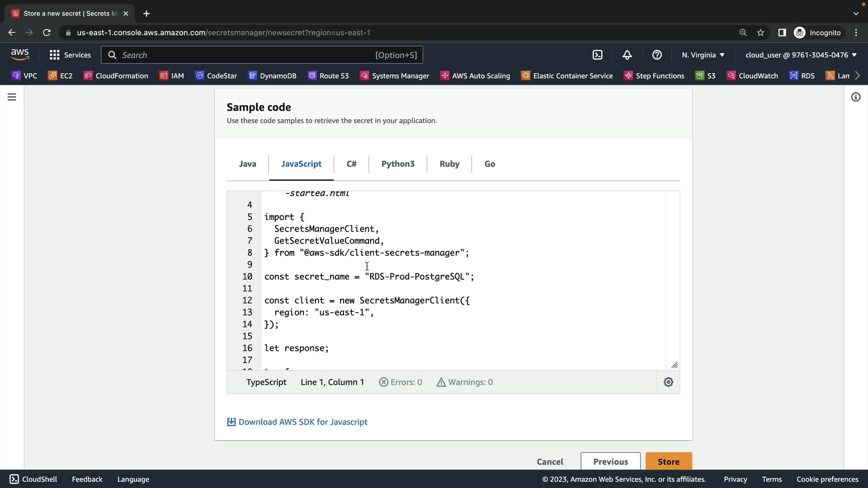Expand the cloud_user account menu

pos(801,55)
